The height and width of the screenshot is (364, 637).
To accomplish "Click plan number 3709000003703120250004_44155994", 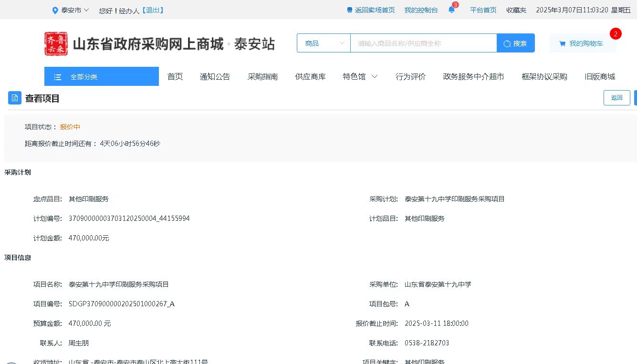I will 129,218.
